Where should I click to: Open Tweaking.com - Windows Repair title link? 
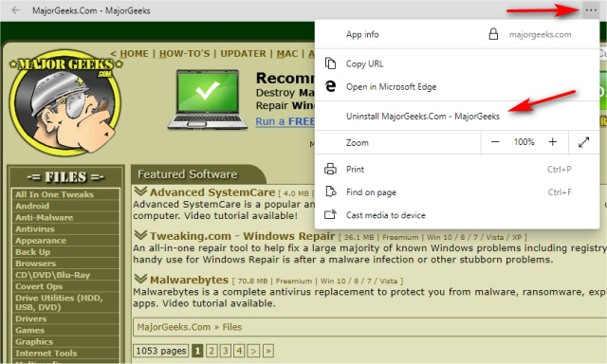tap(243, 236)
